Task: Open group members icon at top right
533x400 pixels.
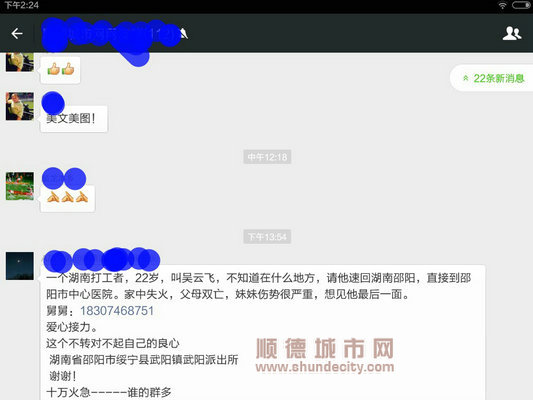Action: point(512,33)
